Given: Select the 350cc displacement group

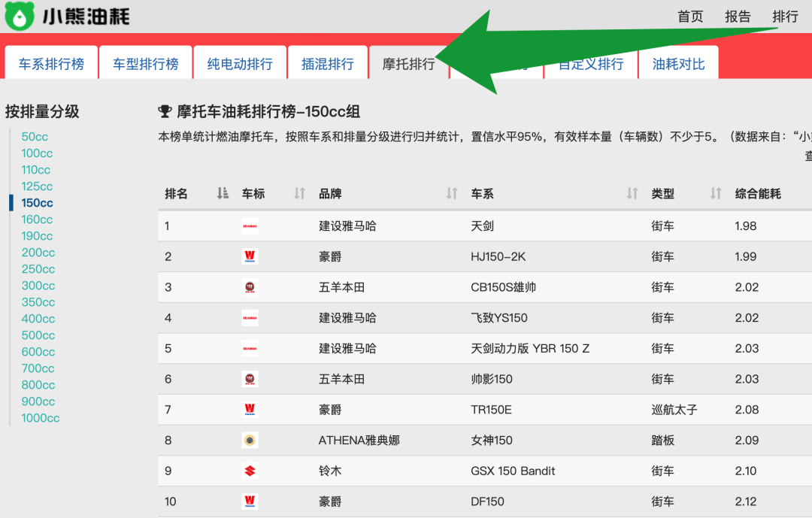Looking at the screenshot, I should click(38, 302).
